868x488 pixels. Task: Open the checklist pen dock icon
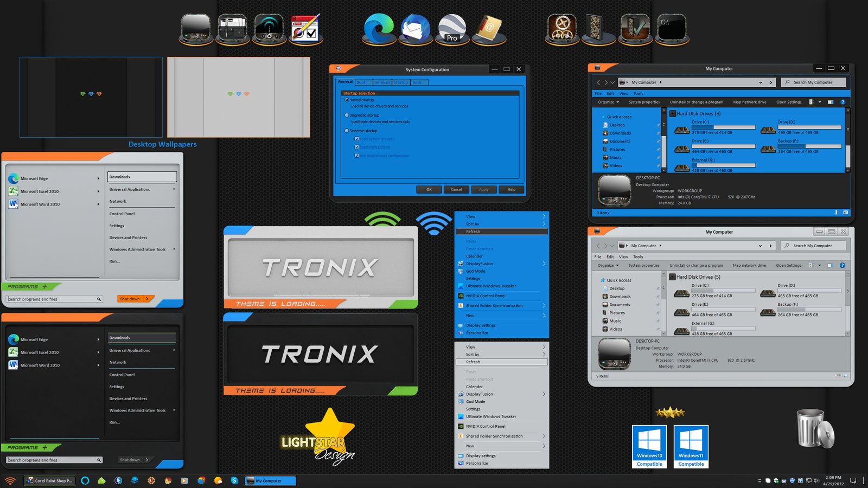coord(305,28)
